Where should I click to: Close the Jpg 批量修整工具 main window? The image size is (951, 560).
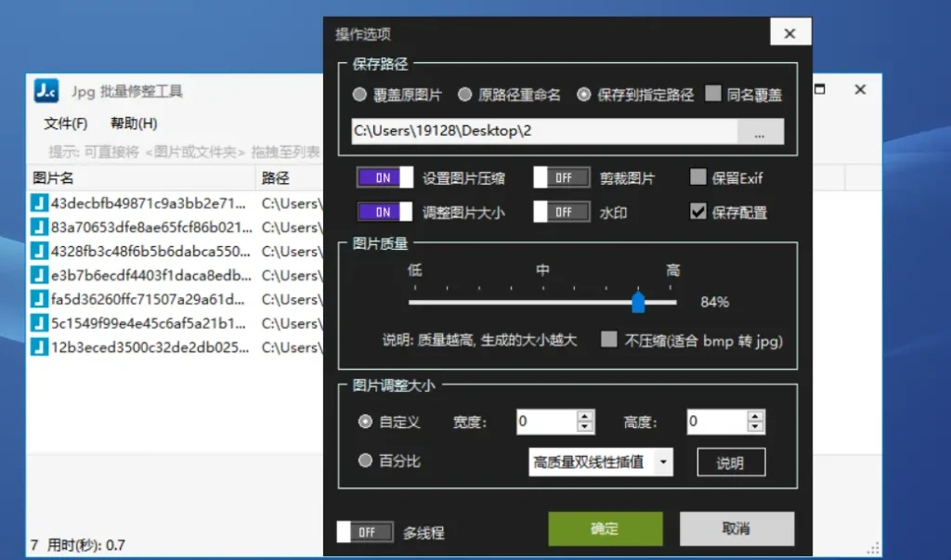860,90
